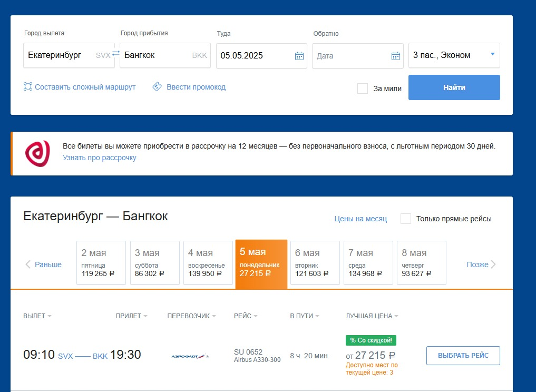Select the 7 мая среда date tab
The width and height of the screenshot is (536, 392).
pos(368,262)
